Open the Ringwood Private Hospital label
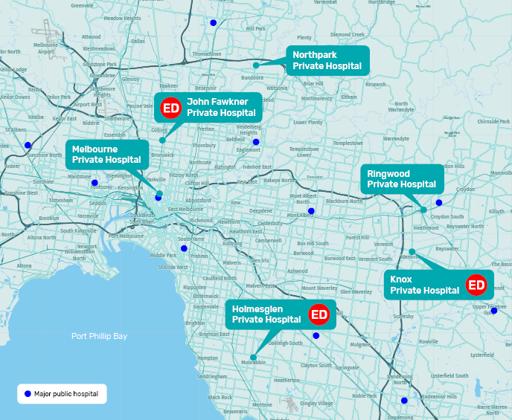Screen dimensions: 512x420 402,179
